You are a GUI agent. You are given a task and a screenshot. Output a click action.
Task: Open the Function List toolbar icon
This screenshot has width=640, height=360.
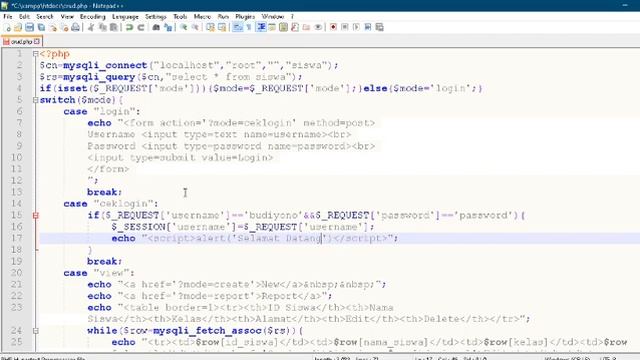pyautogui.click(x=295, y=27)
